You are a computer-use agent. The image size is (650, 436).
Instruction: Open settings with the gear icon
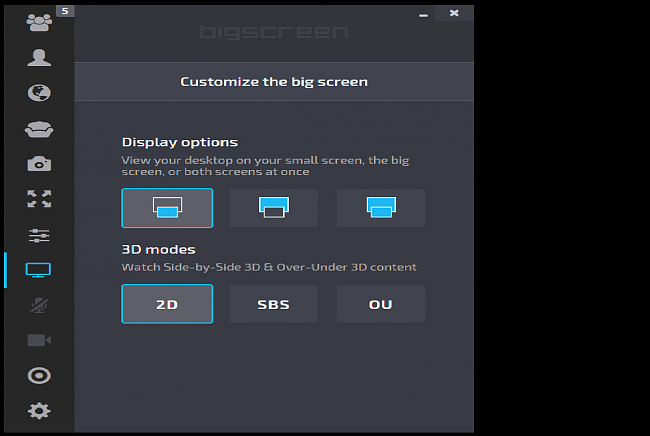38,411
